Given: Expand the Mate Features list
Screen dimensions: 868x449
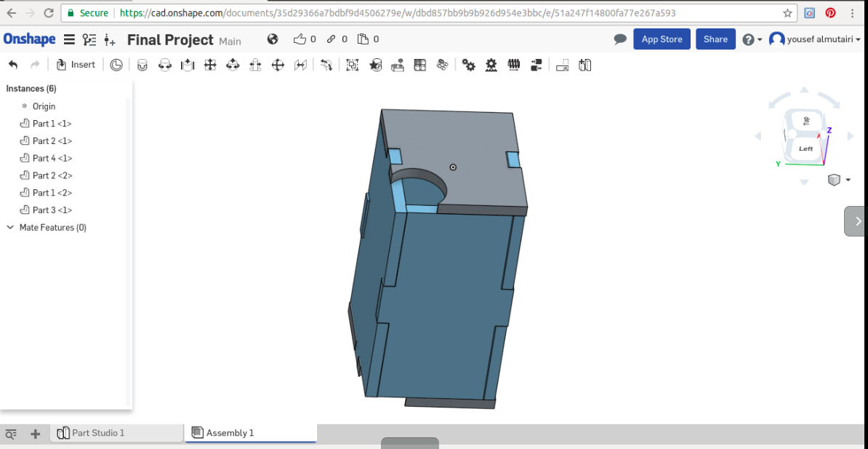Looking at the screenshot, I should click(x=10, y=228).
